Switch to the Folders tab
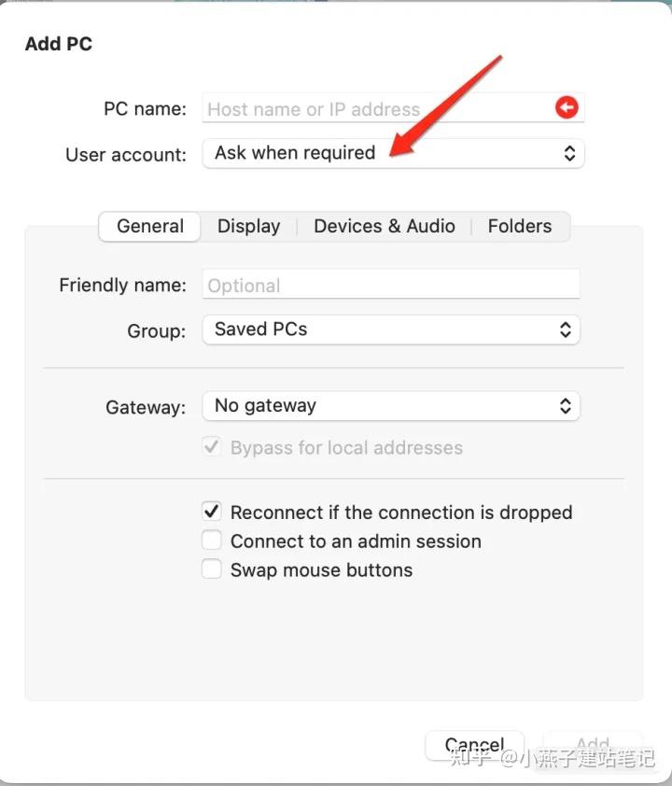 click(x=520, y=226)
